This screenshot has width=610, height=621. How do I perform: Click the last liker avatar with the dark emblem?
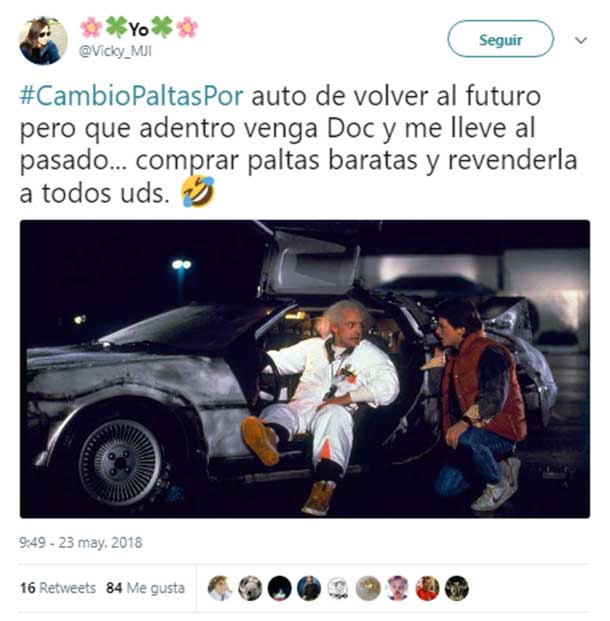(x=457, y=588)
